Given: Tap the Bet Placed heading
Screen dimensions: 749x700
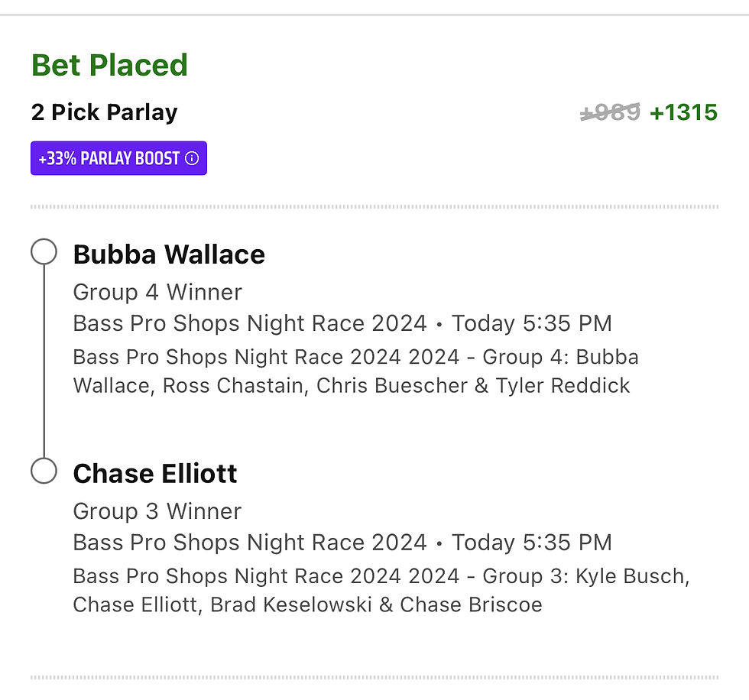Looking at the screenshot, I should pyautogui.click(x=109, y=65).
